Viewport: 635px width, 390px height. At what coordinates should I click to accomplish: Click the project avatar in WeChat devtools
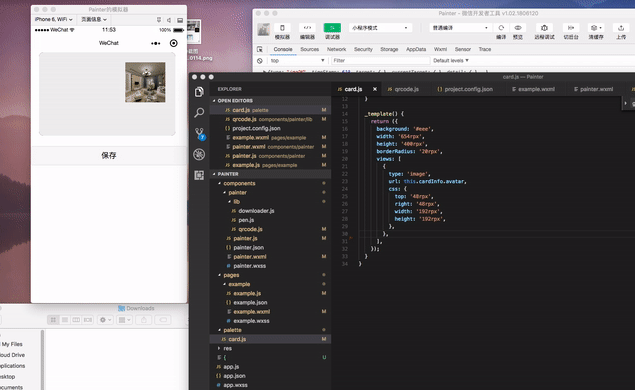point(264,29)
